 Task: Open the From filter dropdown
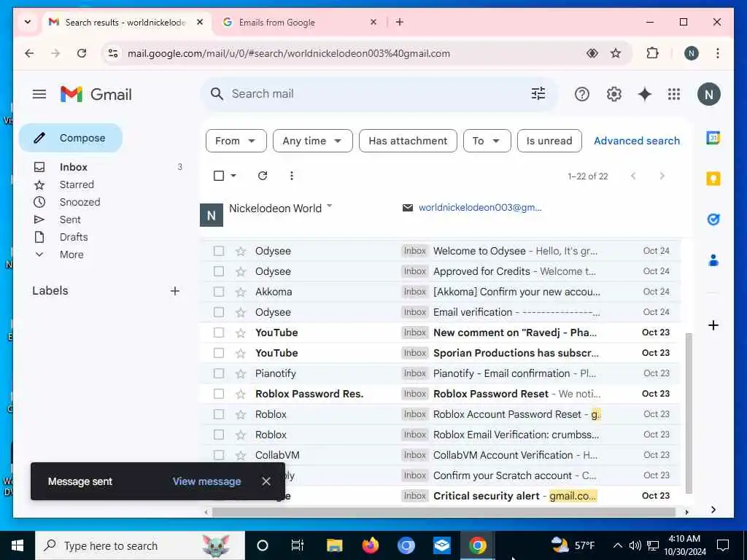236,141
